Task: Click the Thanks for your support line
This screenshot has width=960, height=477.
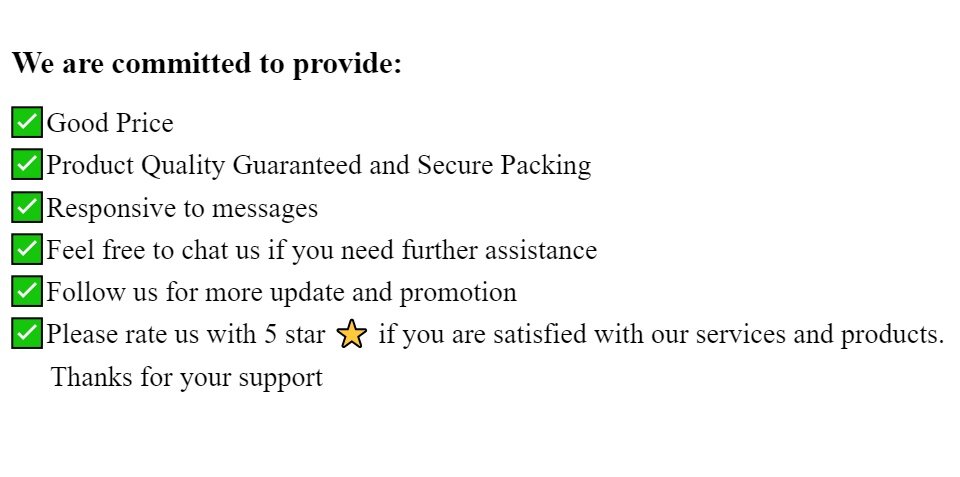Action: [x=187, y=377]
